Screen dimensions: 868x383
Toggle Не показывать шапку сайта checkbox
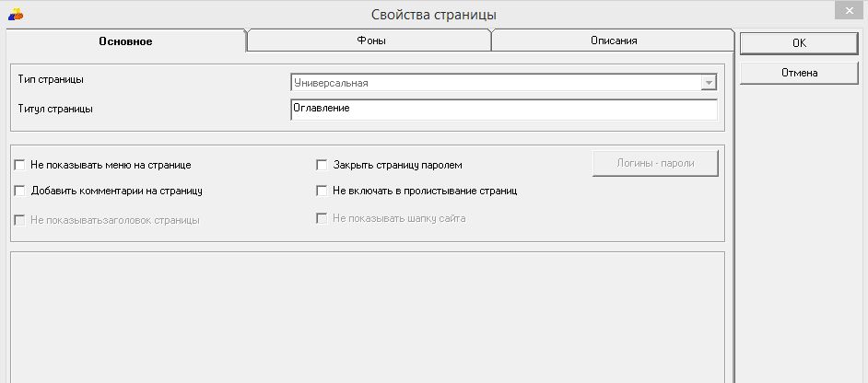pos(323,219)
